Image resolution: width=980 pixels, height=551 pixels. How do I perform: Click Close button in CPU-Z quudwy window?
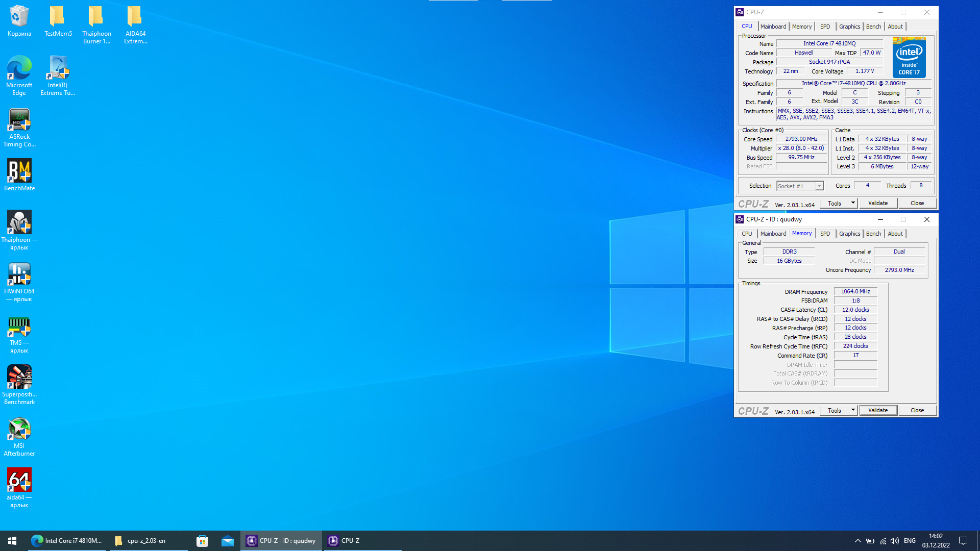pos(917,410)
